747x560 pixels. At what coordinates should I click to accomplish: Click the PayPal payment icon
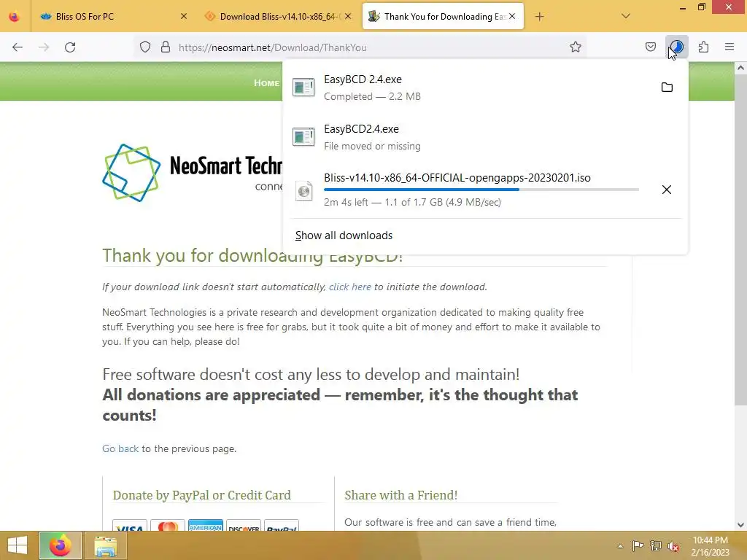click(281, 526)
